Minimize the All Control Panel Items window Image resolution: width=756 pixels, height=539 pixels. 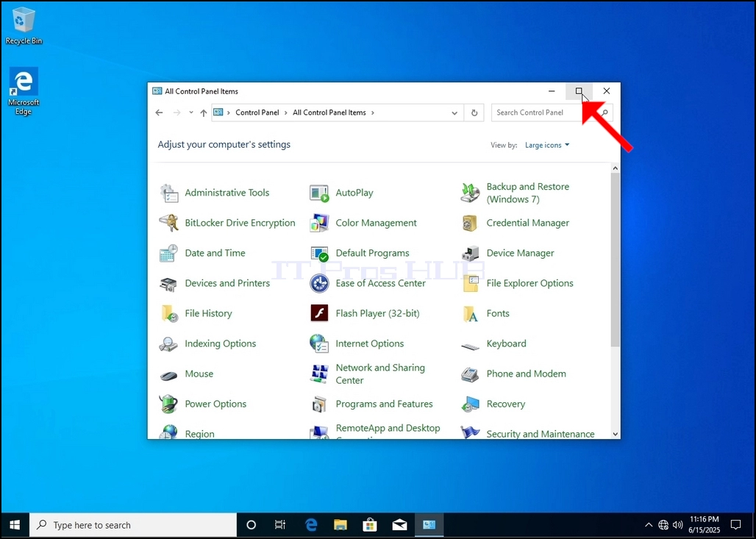552,91
